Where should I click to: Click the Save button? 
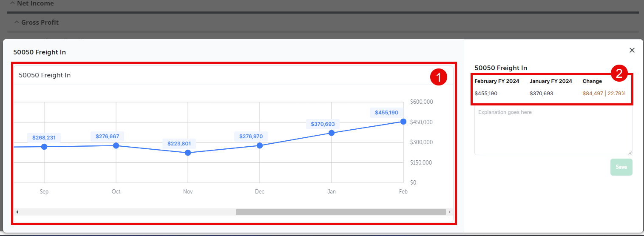pos(621,167)
